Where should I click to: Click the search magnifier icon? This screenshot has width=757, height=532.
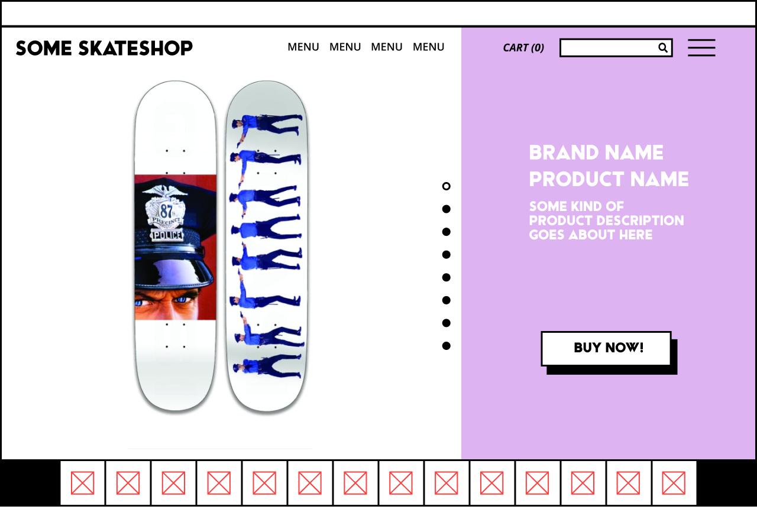click(x=662, y=47)
